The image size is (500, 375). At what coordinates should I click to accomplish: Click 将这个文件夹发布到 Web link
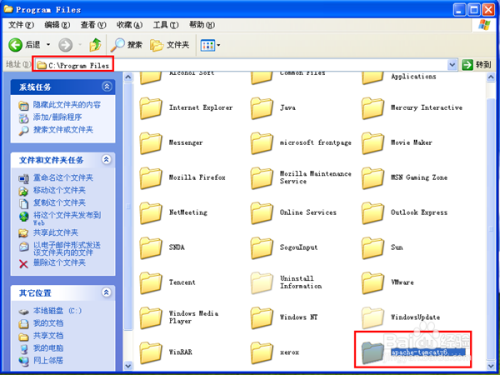pyautogui.click(x=67, y=218)
